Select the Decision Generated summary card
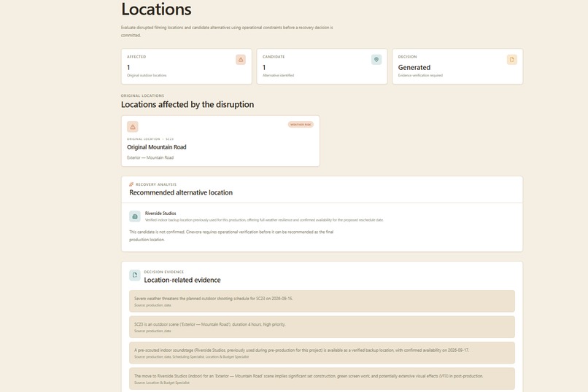The image size is (588, 392). [x=457, y=66]
